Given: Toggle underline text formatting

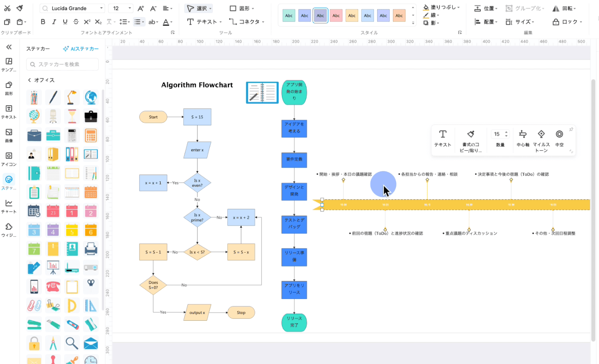Looking at the screenshot, I should [x=65, y=22].
